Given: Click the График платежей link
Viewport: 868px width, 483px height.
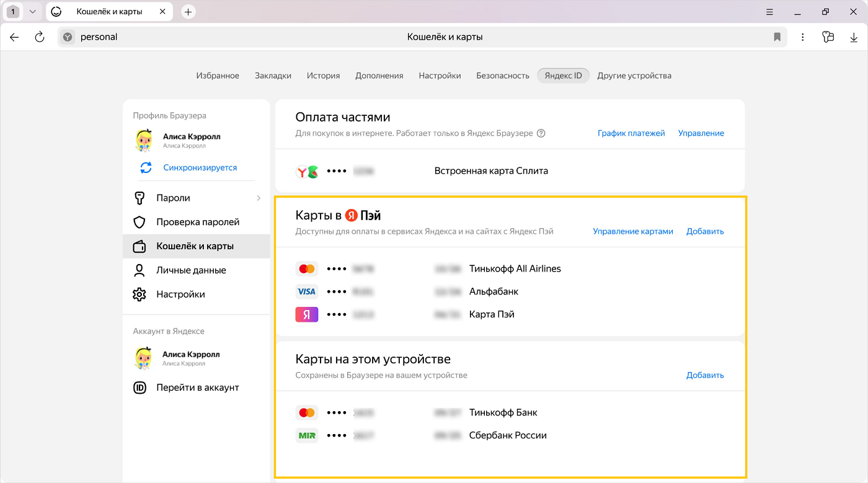Looking at the screenshot, I should pyautogui.click(x=631, y=133).
